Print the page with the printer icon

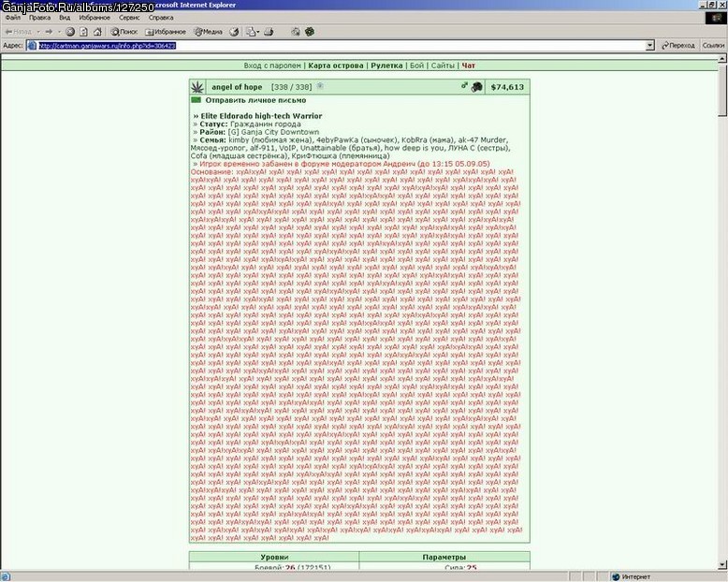tap(269, 32)
